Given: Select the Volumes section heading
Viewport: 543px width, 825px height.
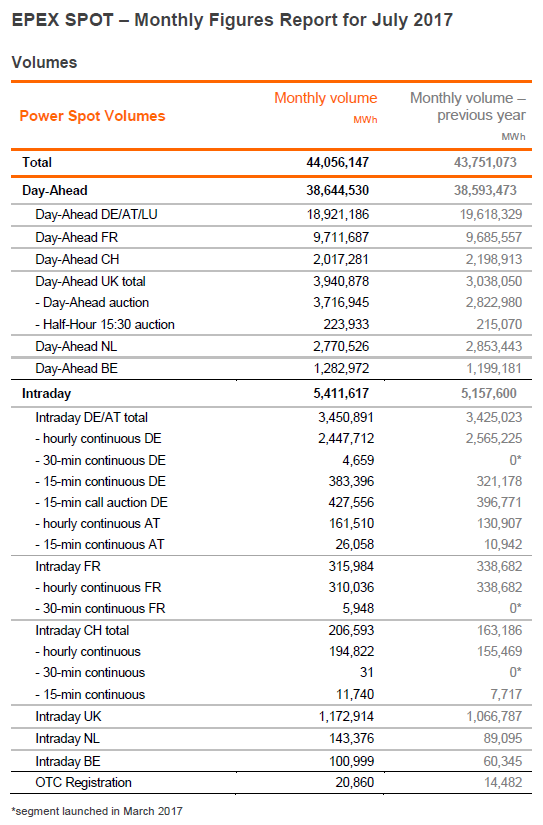Looking at the screenshot, I should (44, 62).
